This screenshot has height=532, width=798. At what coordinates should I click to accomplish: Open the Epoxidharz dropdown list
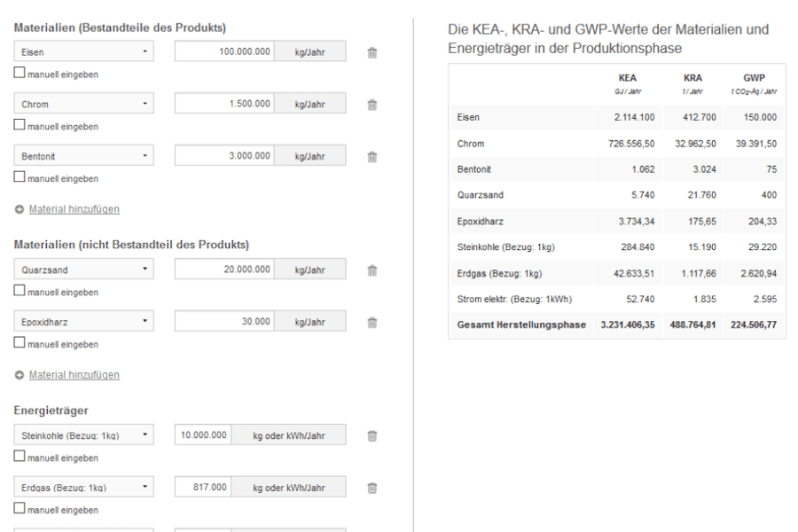click(x=84, y=323)
